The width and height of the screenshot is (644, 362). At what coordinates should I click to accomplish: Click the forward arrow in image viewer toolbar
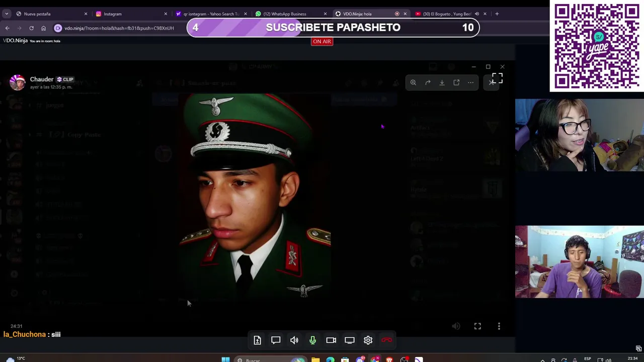(428, 82)
